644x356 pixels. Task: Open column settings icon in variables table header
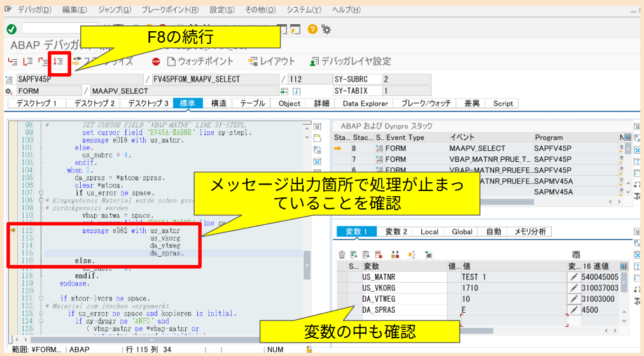(x=624, y=266)
